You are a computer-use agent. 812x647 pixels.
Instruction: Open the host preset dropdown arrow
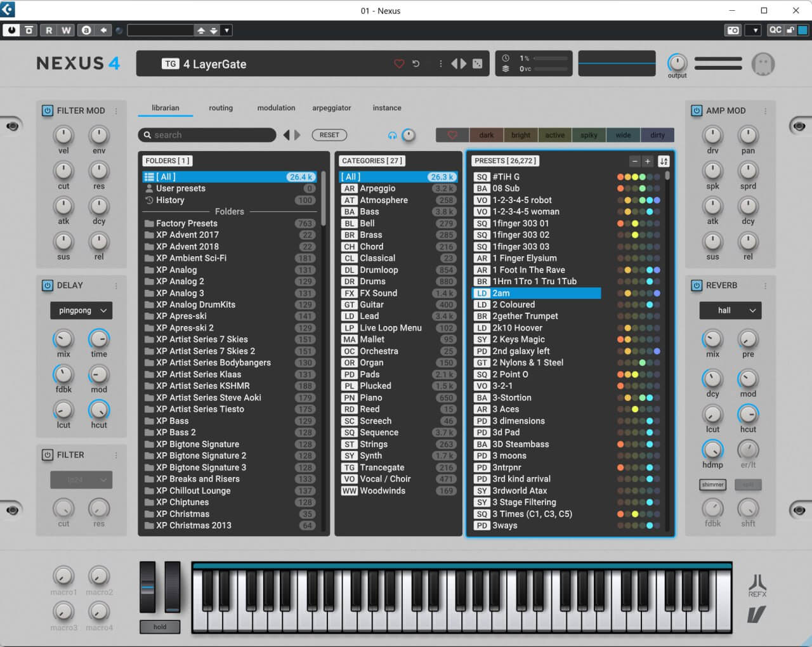coord(227,30)
